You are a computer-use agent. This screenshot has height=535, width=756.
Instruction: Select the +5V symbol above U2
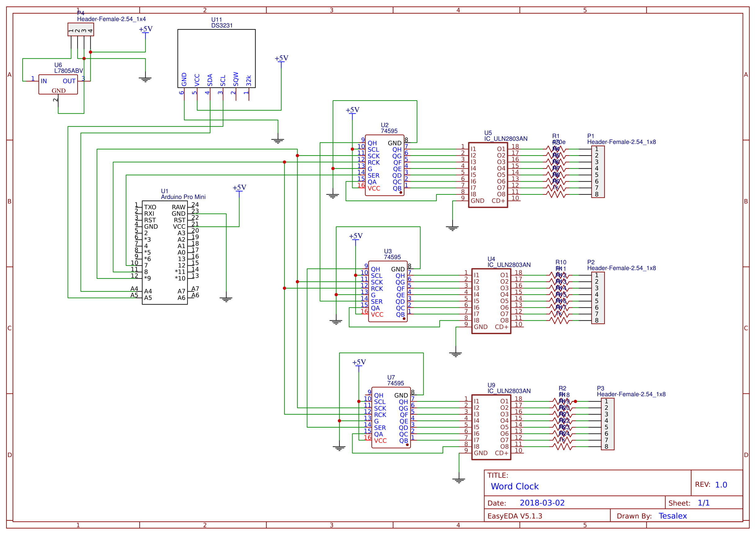point(352,113)
